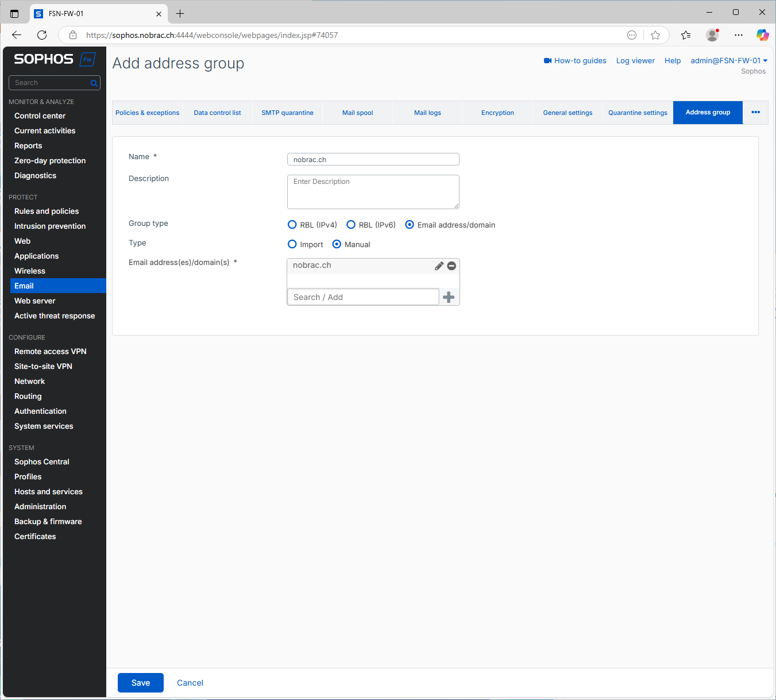
Task: Open a new browser tab
Action: click(x=180, y=14)
